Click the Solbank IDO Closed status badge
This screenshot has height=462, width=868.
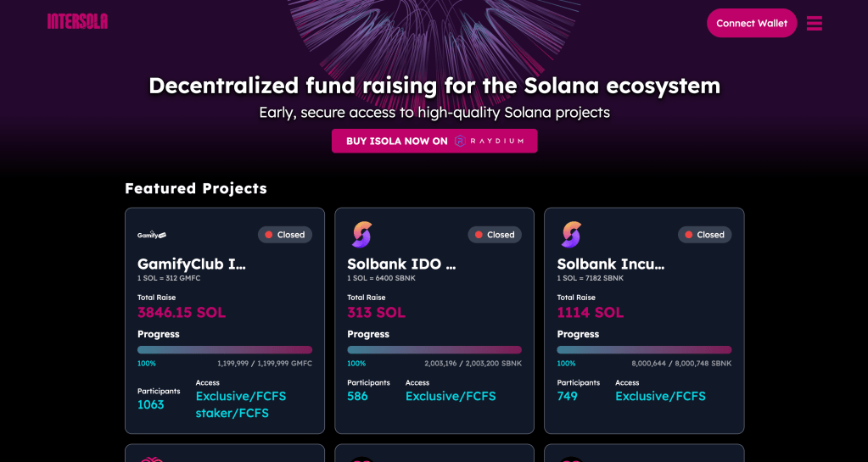click(495, 235)
